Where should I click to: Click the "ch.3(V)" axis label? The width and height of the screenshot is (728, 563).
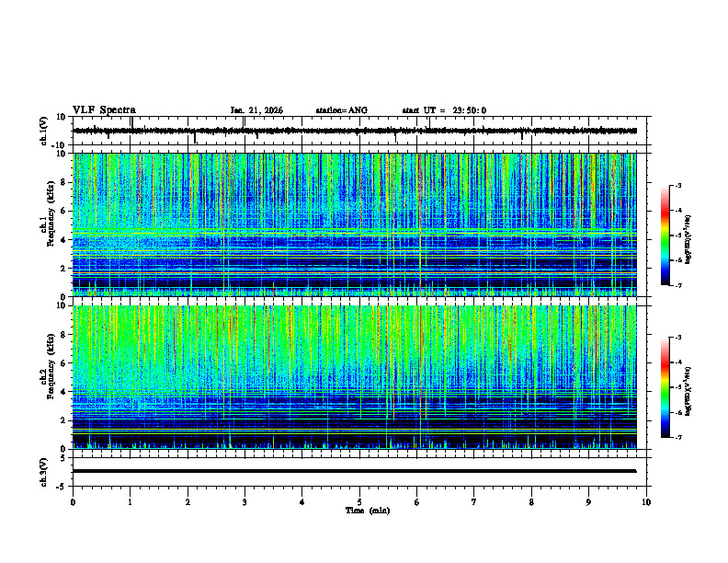click(x=44, y=472)
